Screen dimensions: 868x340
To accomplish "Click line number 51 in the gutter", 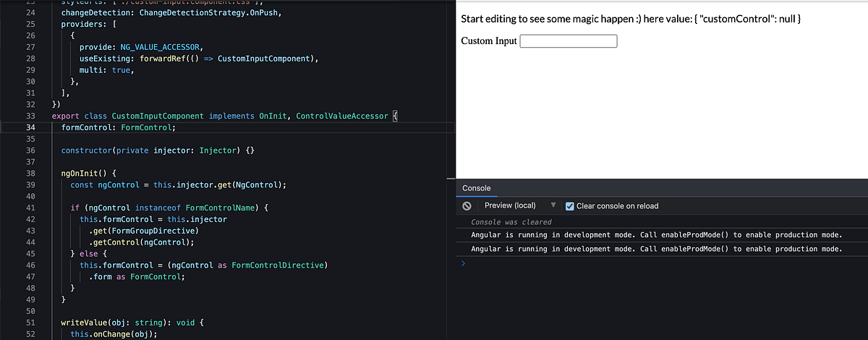I will (30, 323).
